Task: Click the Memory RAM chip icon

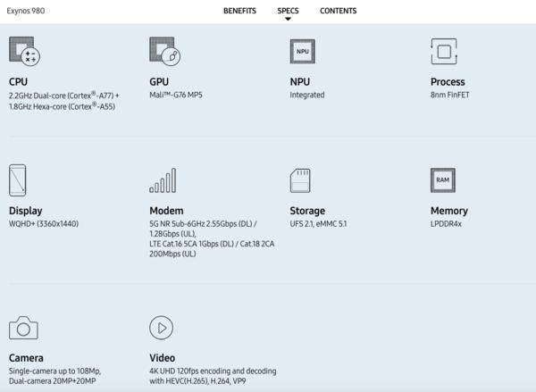Action: 443,180
